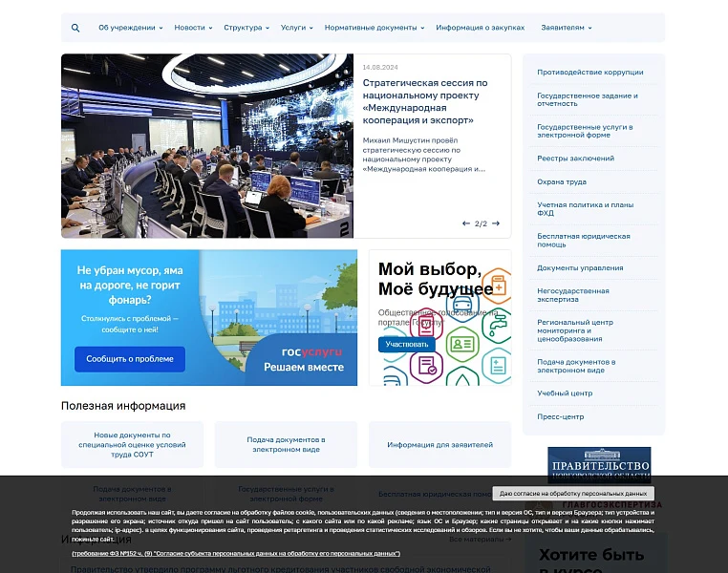Open the strategic session news headline

click(425, 101)
